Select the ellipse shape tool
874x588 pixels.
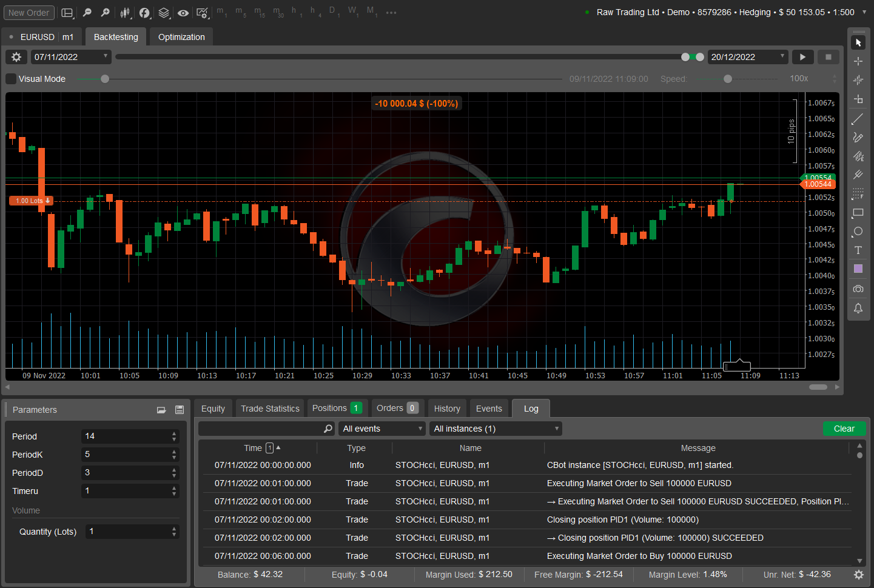pos(858,232)
